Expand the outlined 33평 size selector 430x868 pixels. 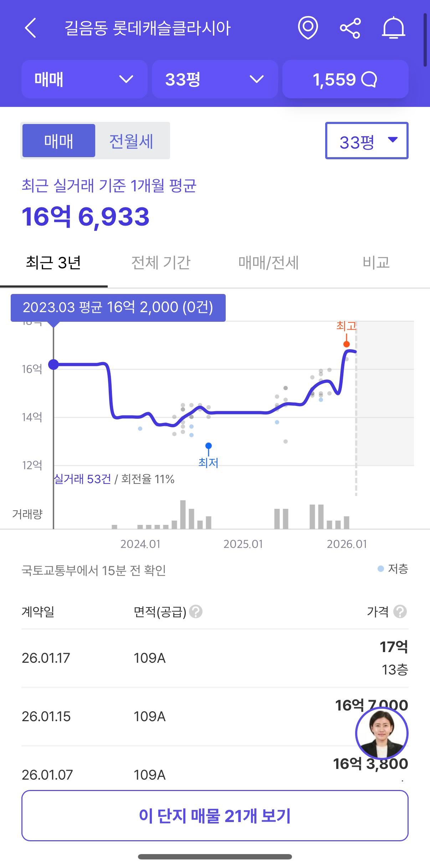tap(367, 141)
